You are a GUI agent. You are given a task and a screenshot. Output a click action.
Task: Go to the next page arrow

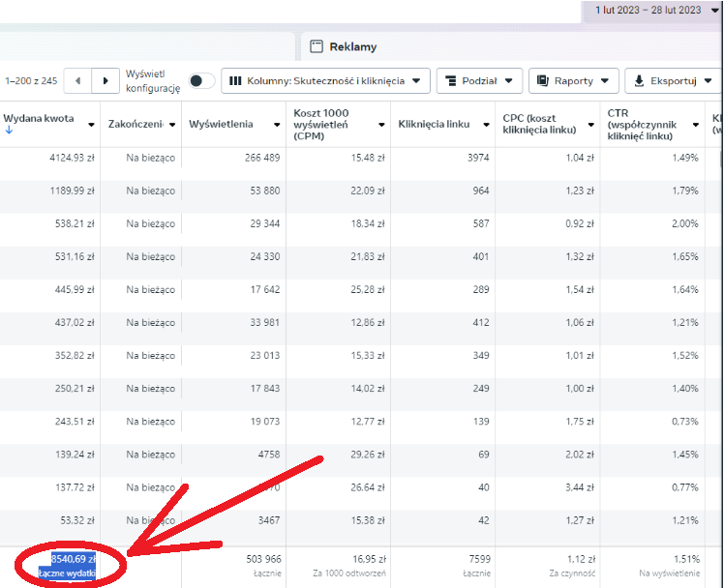106,80
